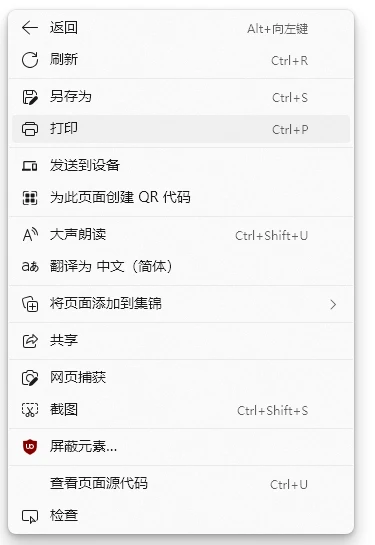Image resolution: width=375 pixels, height=545 pixels.
Task: Click the refresh circular arrow icon
Action: pos(30,60)
